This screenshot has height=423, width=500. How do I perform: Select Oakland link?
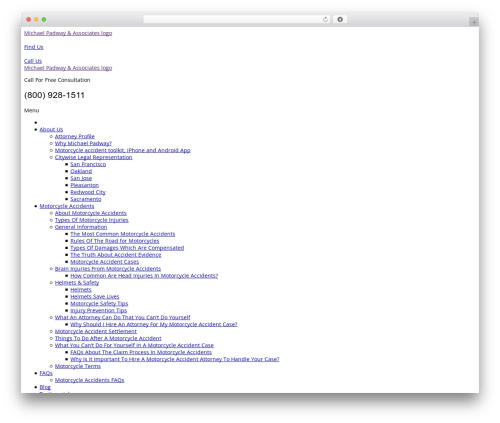point(81,171)
